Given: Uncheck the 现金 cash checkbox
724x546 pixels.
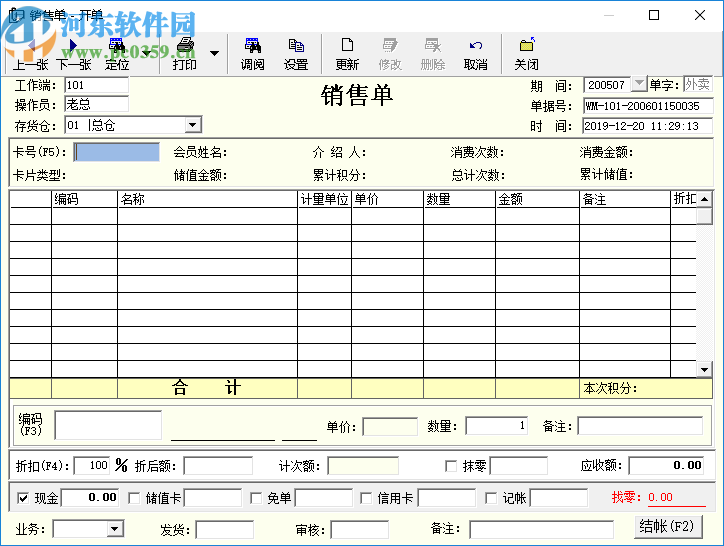Looking at the screenshot, I should (23, 498).
